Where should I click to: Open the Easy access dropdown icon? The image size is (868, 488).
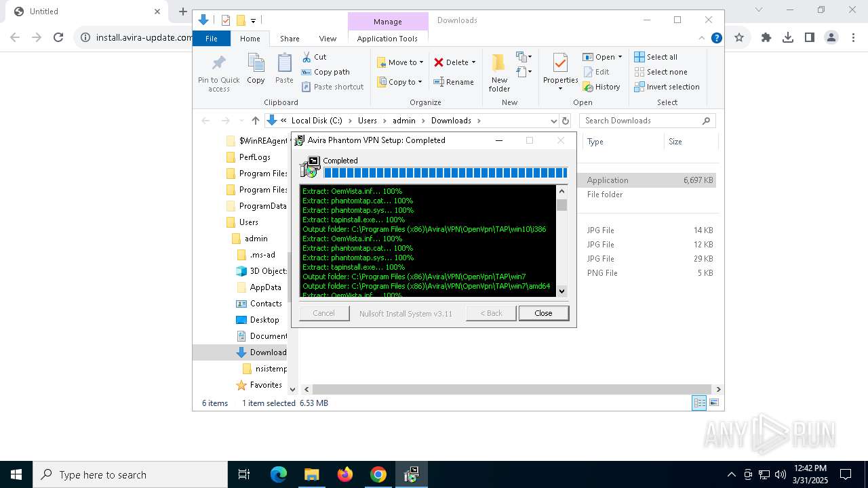pyautogui.click(x=524, y=71)
